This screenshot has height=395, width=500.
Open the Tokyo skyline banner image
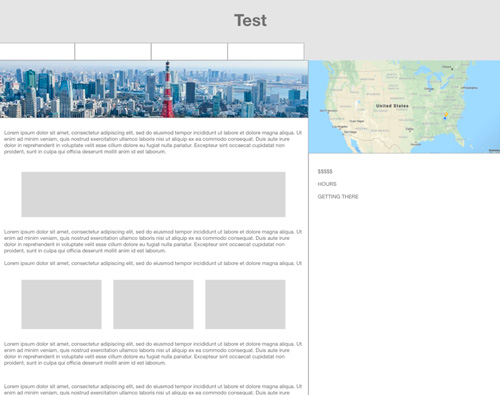[154, 89]
